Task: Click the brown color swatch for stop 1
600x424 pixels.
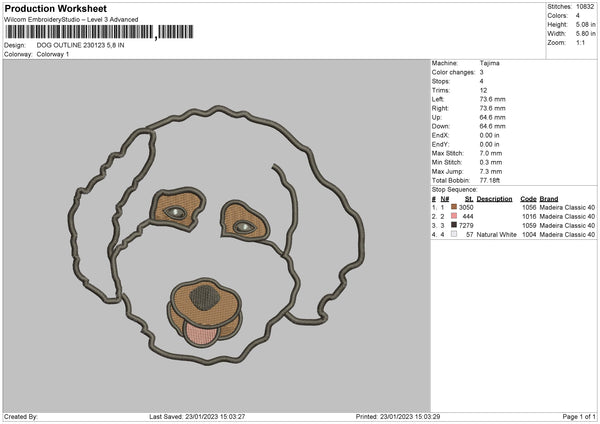Action: coord(454,207)
